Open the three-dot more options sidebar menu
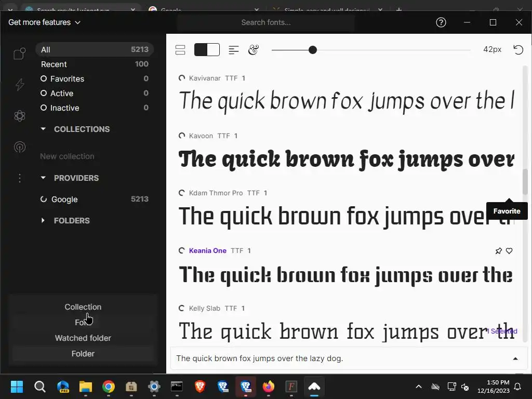 click(x=20, y=178)
